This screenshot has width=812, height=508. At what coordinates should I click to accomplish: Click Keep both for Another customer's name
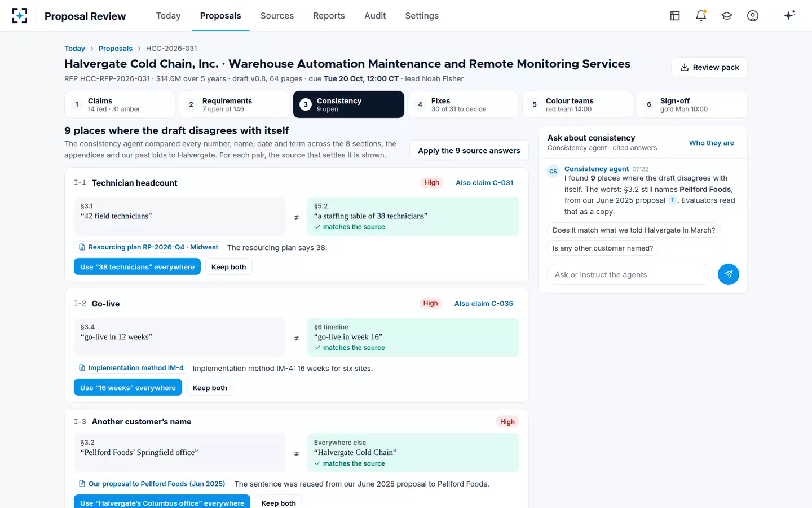(279, 502)
